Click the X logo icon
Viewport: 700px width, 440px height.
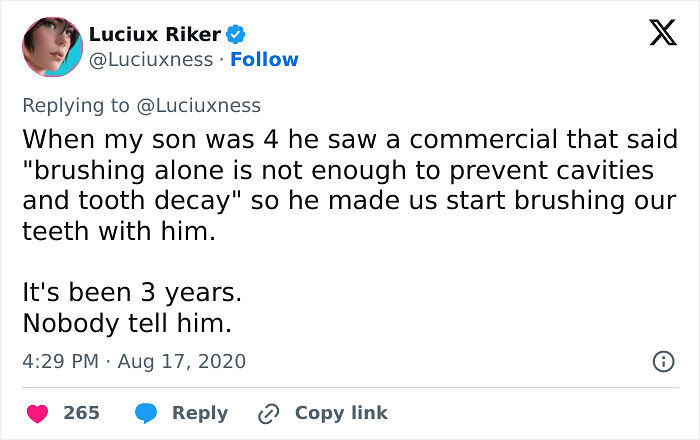point(656,34)
